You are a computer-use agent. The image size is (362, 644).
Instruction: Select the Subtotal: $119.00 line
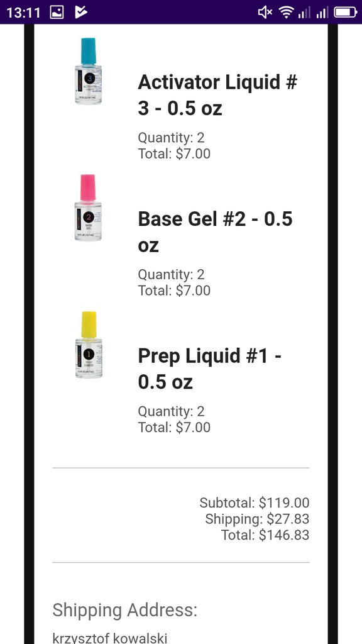point(254,502)
